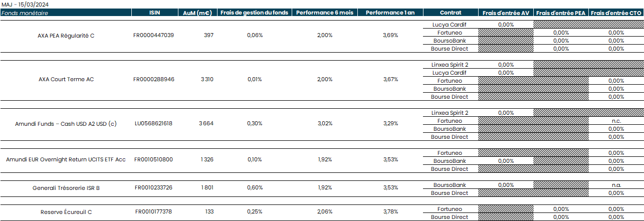Select the Reserve Écureuil C fund name
This screenshot has height=221, width=644.
click(66, 212)
